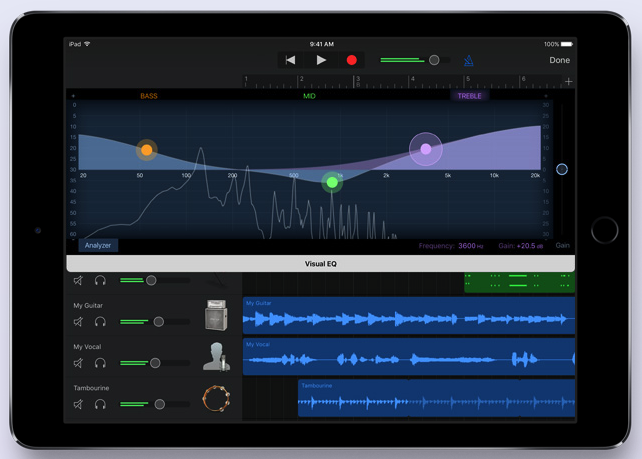Click the plus icon at ruler end
This screenshot has height=459, width=642.
click(568, 81)
